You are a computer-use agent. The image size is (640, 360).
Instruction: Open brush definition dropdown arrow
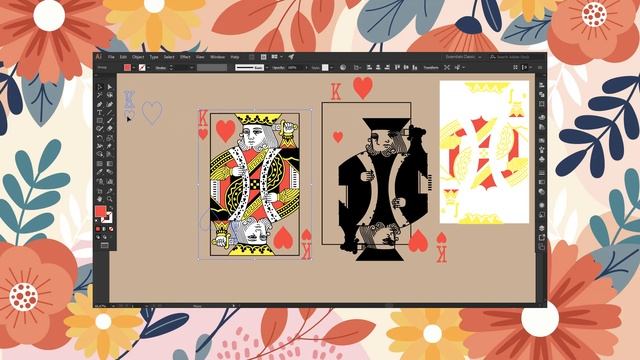click(267, 68)
